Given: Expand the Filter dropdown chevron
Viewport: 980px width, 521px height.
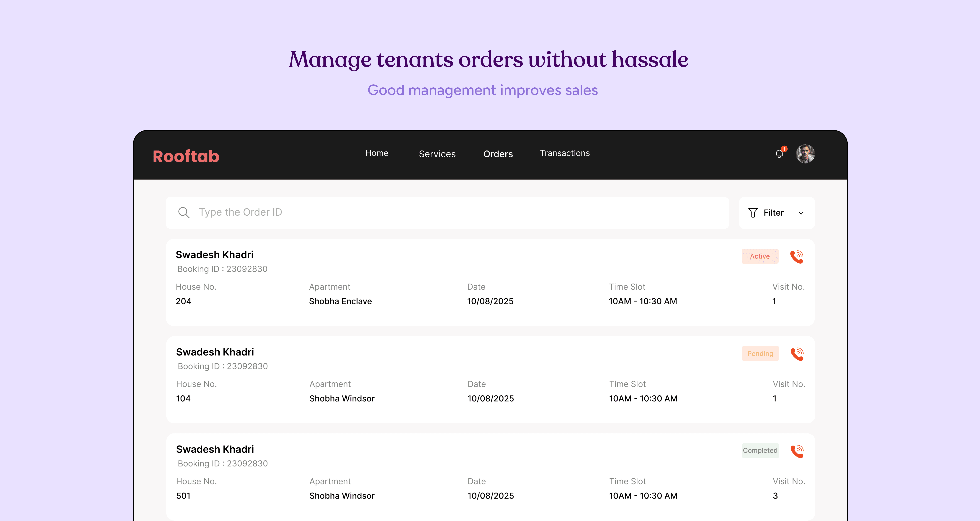Looking at the screenshot, I should [801, 213].
